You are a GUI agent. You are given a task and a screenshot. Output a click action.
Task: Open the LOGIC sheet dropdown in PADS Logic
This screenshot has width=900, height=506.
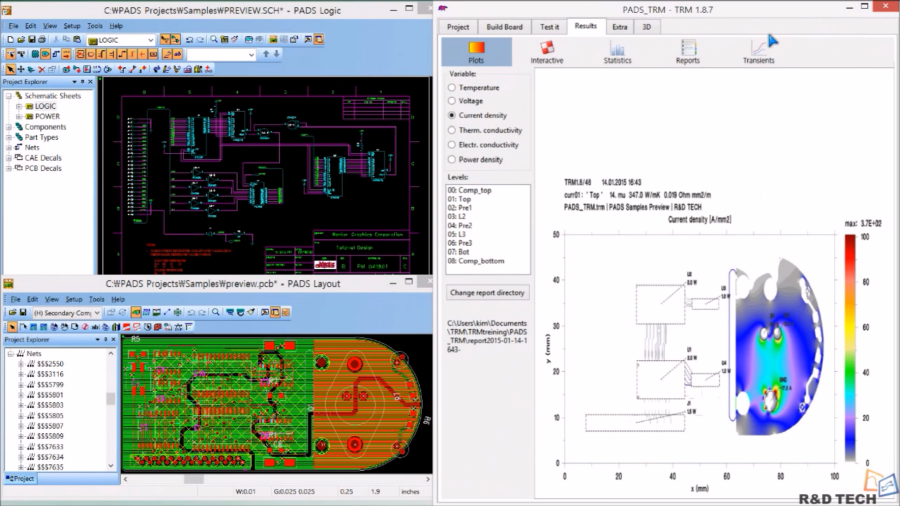pyautogui.click(x=150, y=40)
